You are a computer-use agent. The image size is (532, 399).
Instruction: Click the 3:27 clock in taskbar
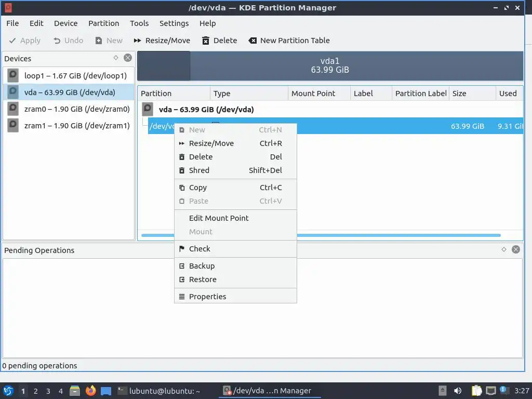pos(522,391)
